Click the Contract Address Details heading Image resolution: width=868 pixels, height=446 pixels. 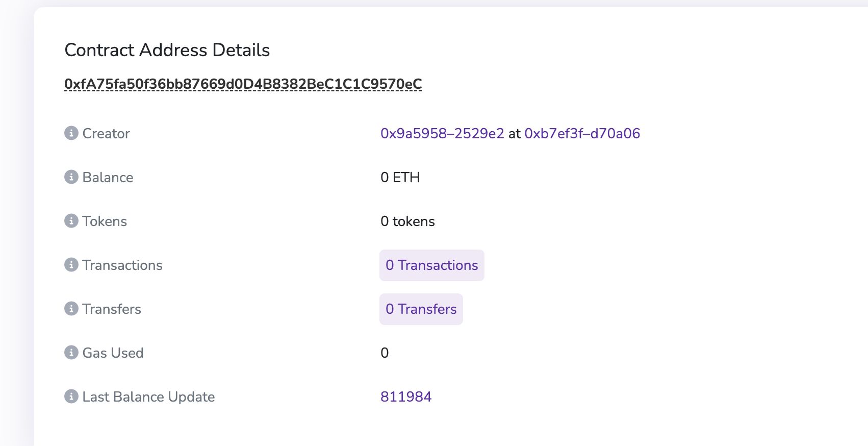point(167,50)
